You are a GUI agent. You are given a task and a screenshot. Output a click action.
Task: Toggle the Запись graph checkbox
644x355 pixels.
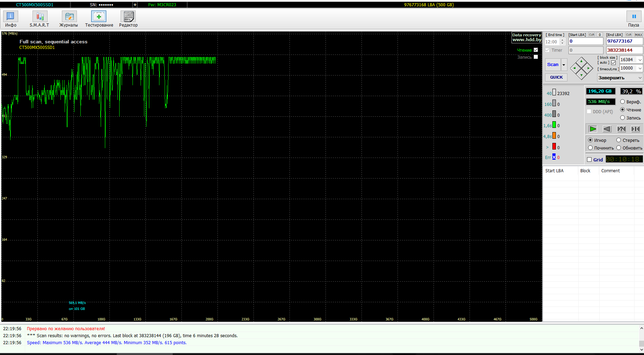536,57
